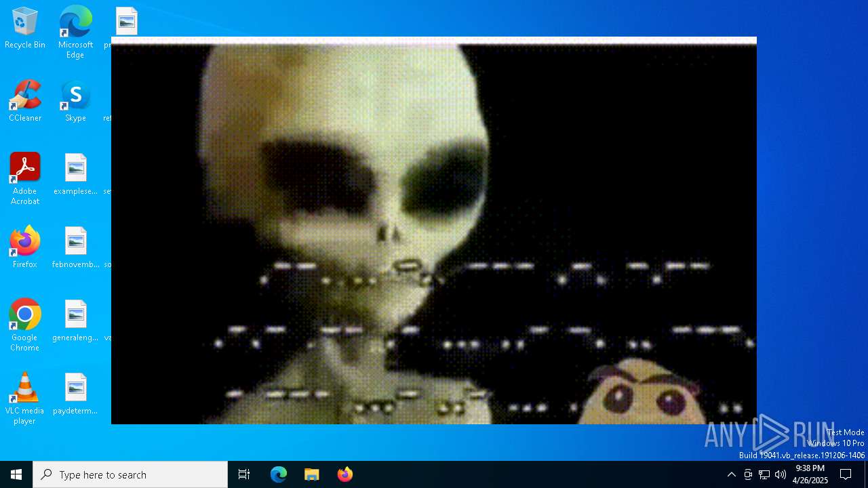The width and height of the screenshot is (868, 488).
Task: Launch the Google Chrome desktop shortcut
Action: coord(25,325)
